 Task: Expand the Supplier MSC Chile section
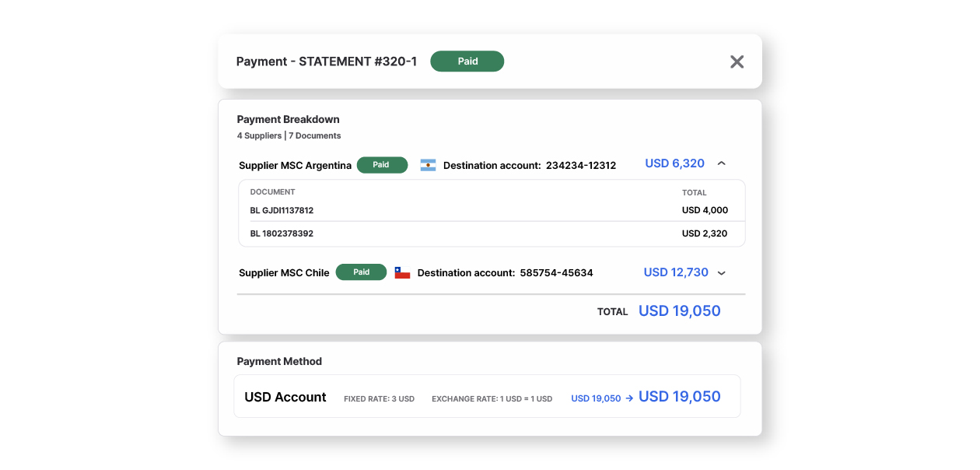click(721, 273)
